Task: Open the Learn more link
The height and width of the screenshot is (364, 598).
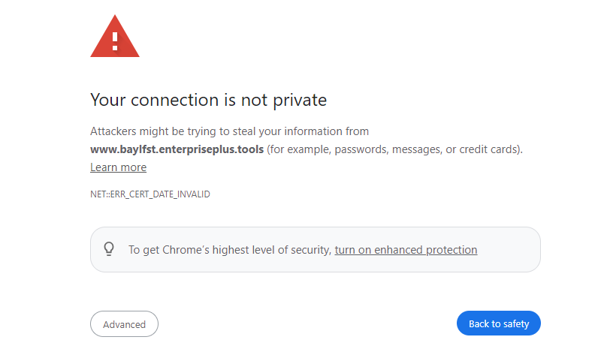Action: pyautogui.click(x=118, y=167)
